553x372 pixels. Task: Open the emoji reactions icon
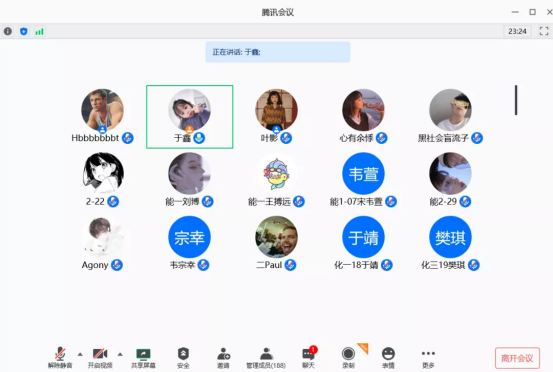tap(388, 358)
